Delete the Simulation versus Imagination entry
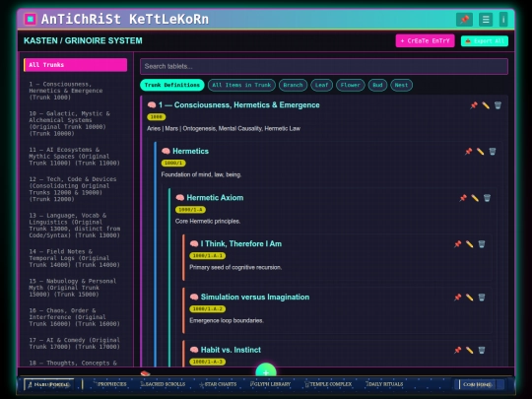Screen dimensions: 532x399 coord(482,298)
